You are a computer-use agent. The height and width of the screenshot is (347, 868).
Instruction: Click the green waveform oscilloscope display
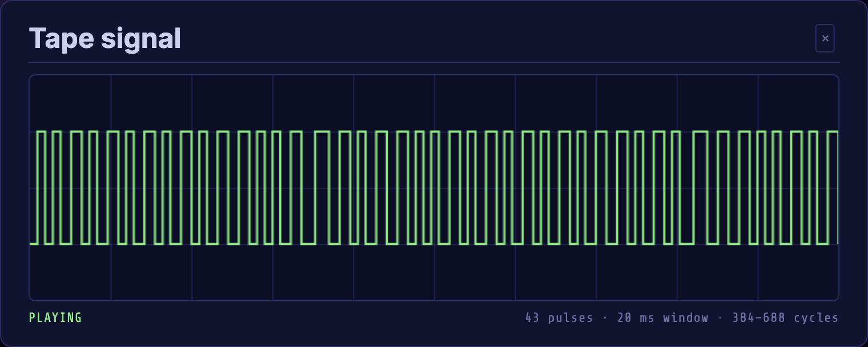tap(434, 188)
